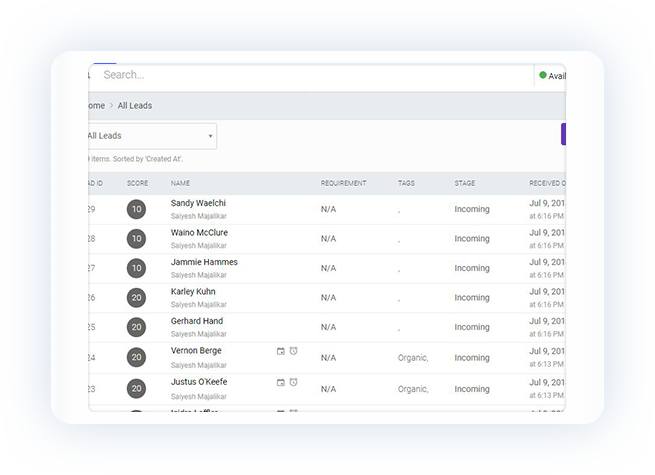This screenshot has height=475, width=655.
Task: Click the Tags column header
Action: click(x=406, y=184)
